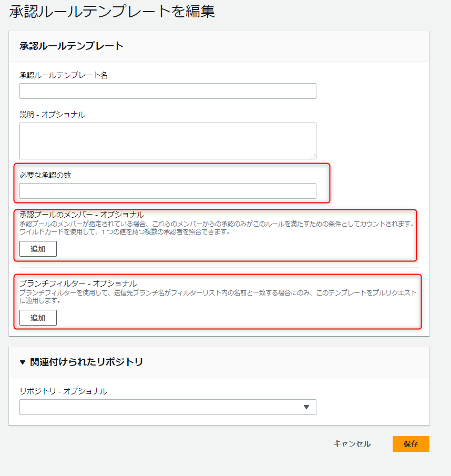Click the リポジトリ - オプショナル label
The height and width of the screenshot is (476, 451).
click(64, 391)
